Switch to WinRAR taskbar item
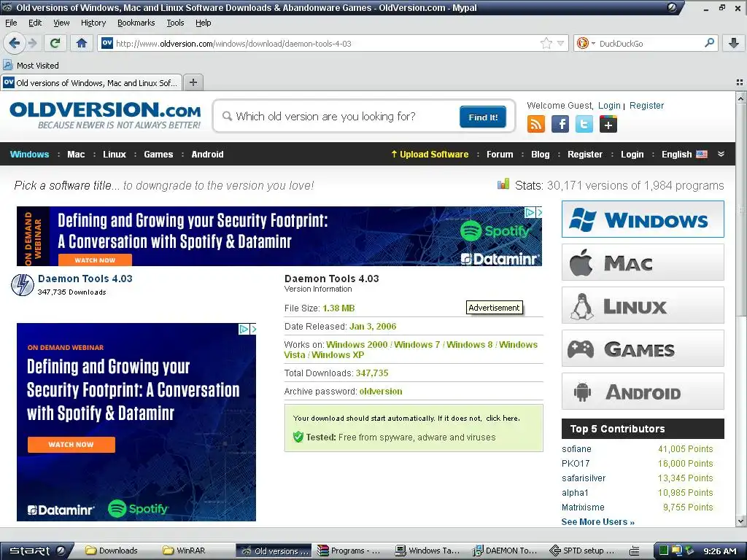Image resolution: width=747 pixels, height=560 pixels. point(185,551)
